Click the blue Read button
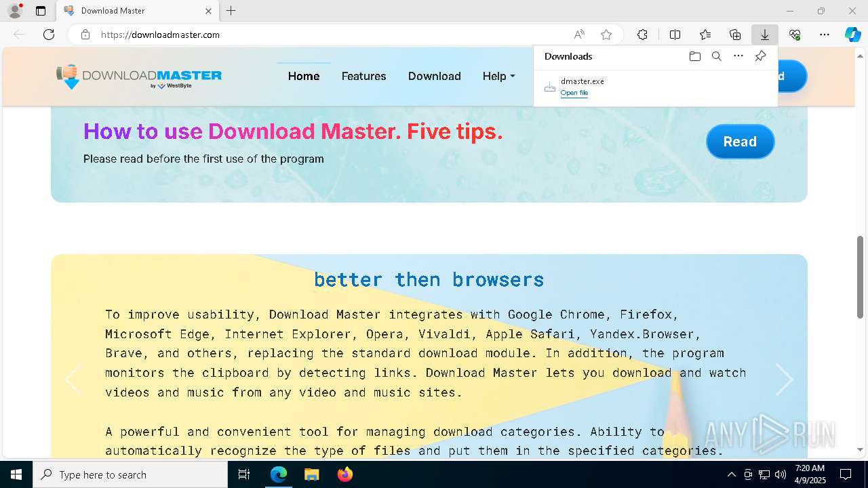 [x=740, y=142]
